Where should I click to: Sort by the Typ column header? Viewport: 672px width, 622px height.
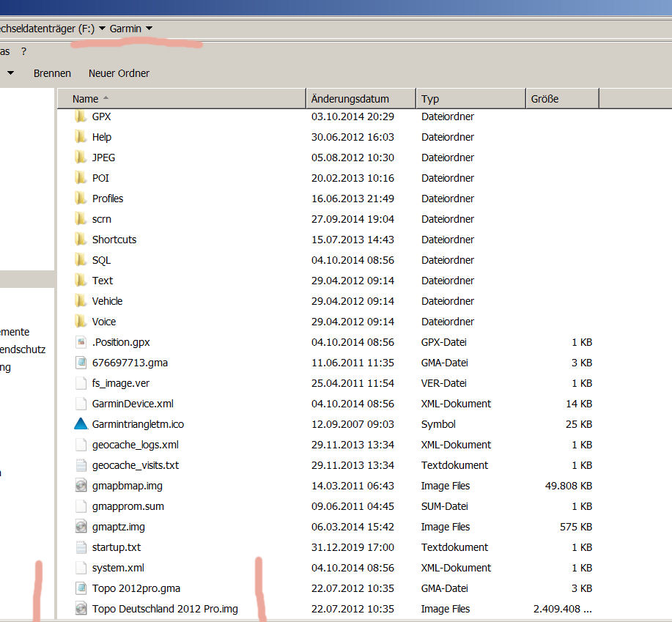(470, 99)
